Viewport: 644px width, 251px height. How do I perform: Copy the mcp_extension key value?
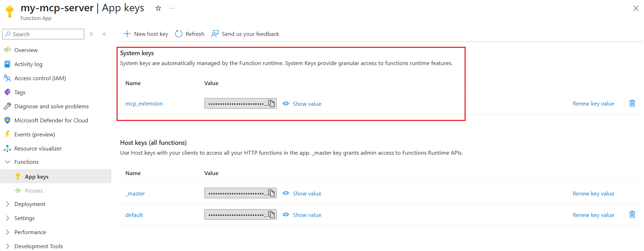click(x=271, y=103)
